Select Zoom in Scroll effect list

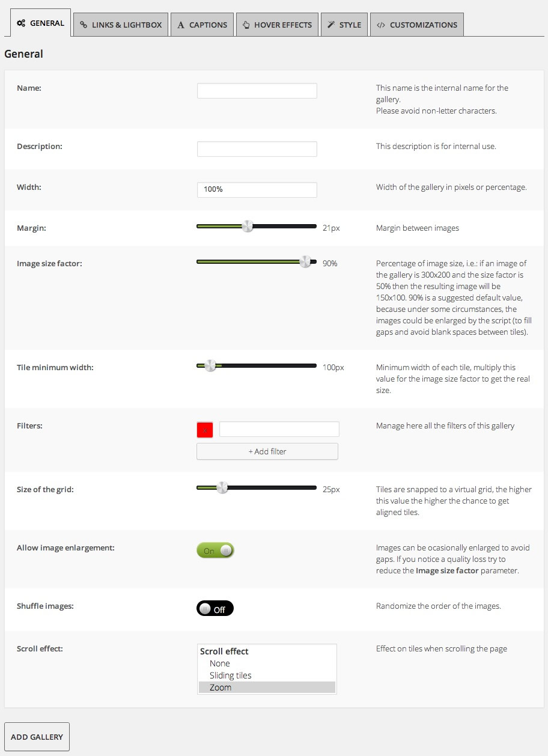[x=221, y=687]
